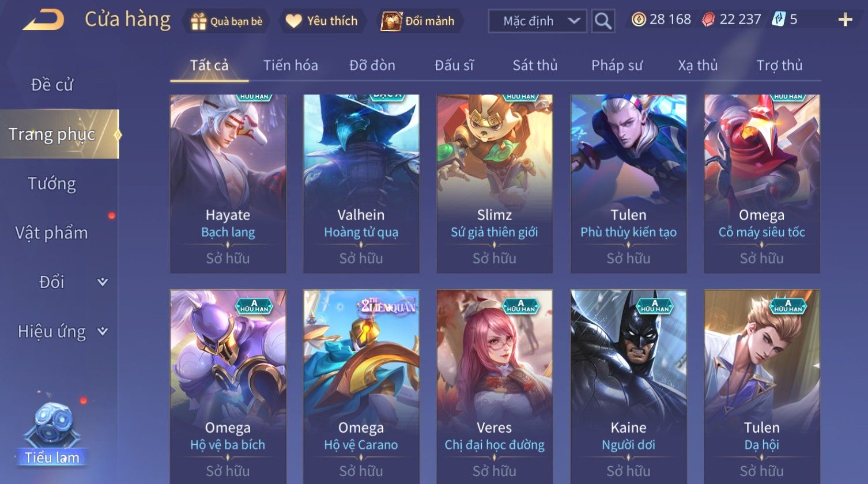This screenshot has width=868, height=484.
Task: Click the back arrow icon
Action: pos(43,20)
